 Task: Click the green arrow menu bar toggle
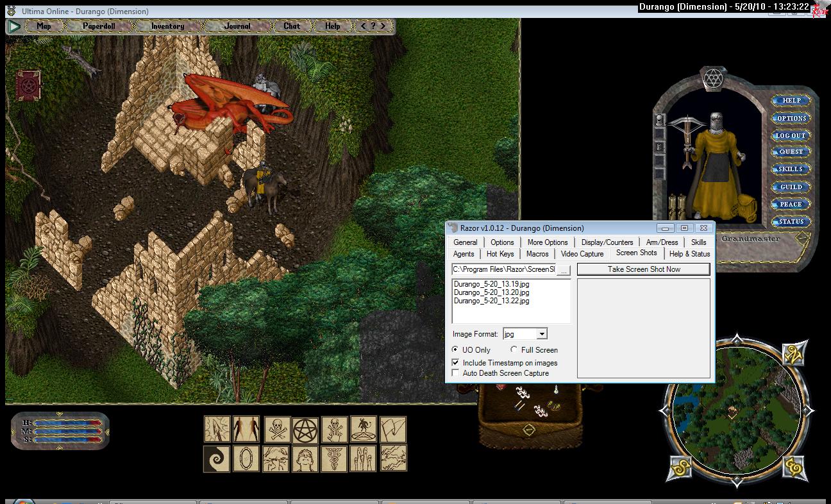[x=14, y=26]
